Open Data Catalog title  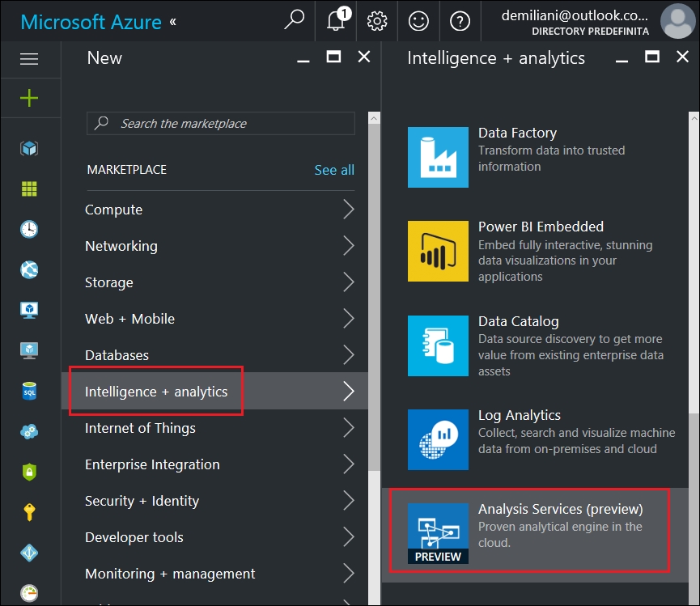518,321
